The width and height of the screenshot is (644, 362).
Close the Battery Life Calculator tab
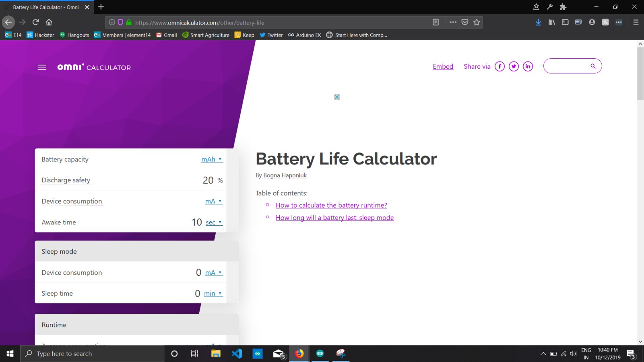point(87,7)
